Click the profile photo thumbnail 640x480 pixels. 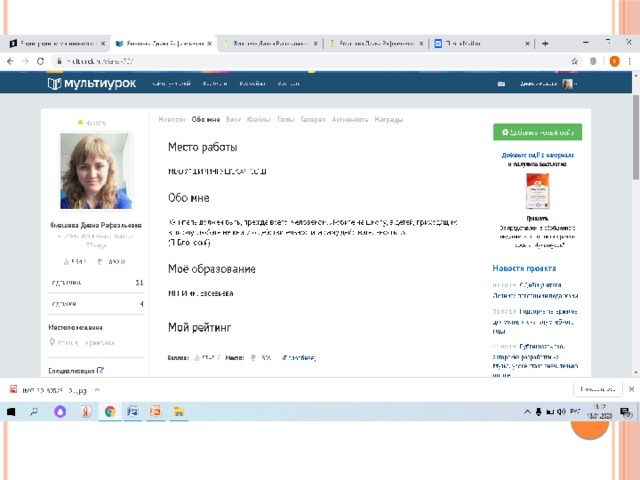pyautogui.click(x=96, y=171)
